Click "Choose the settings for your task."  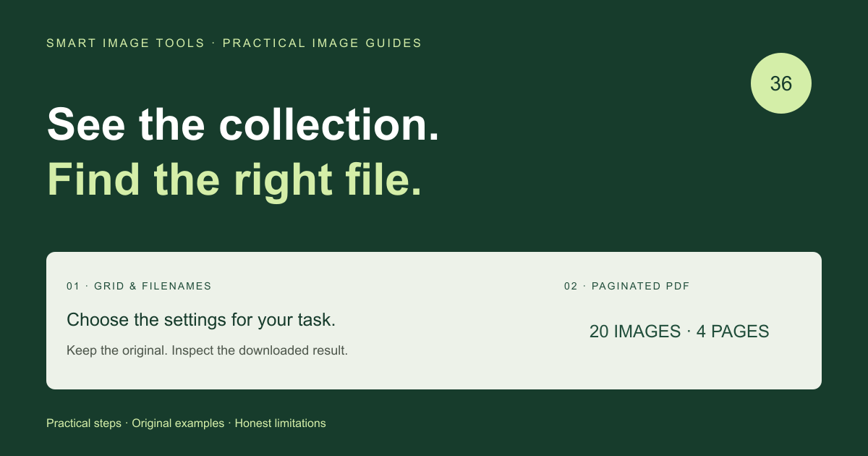click(x=201, y=320)
